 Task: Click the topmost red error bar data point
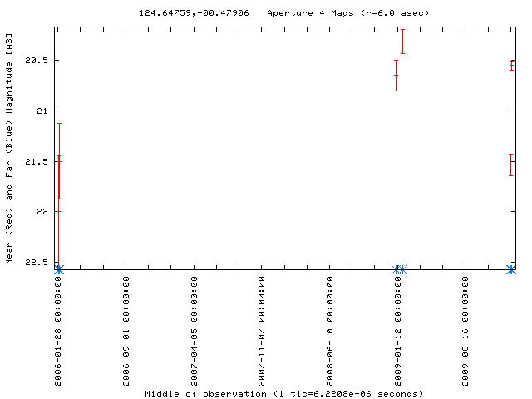point(402,42)
